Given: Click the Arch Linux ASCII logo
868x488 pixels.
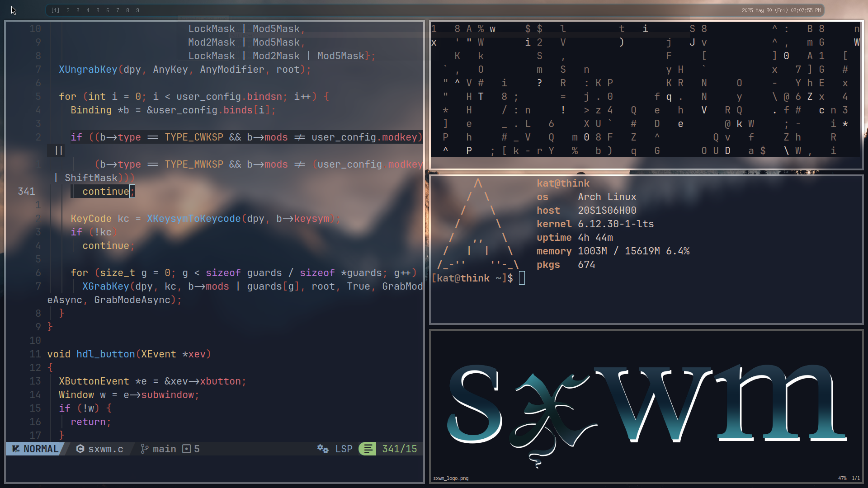Looking at the screenshot, I should coord(478,225).
